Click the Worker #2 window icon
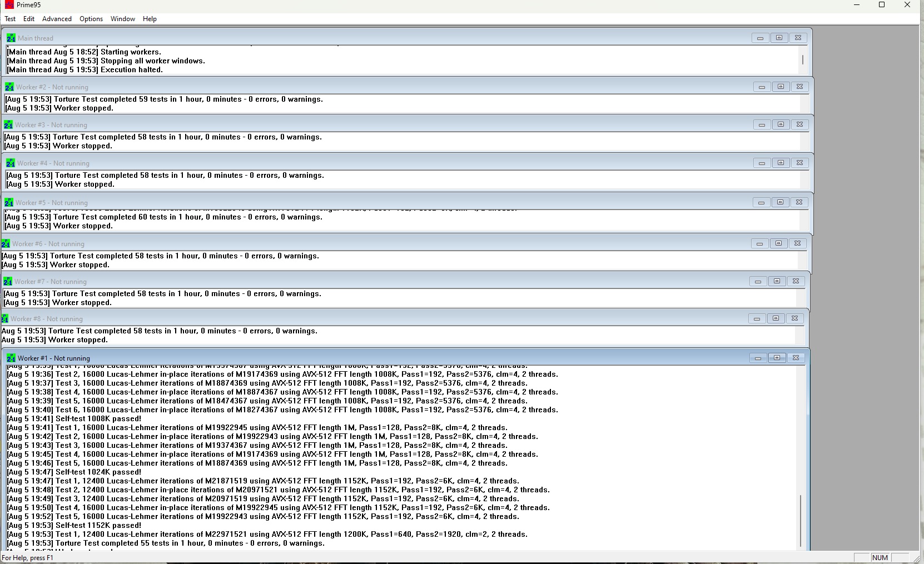 (9, 87)
